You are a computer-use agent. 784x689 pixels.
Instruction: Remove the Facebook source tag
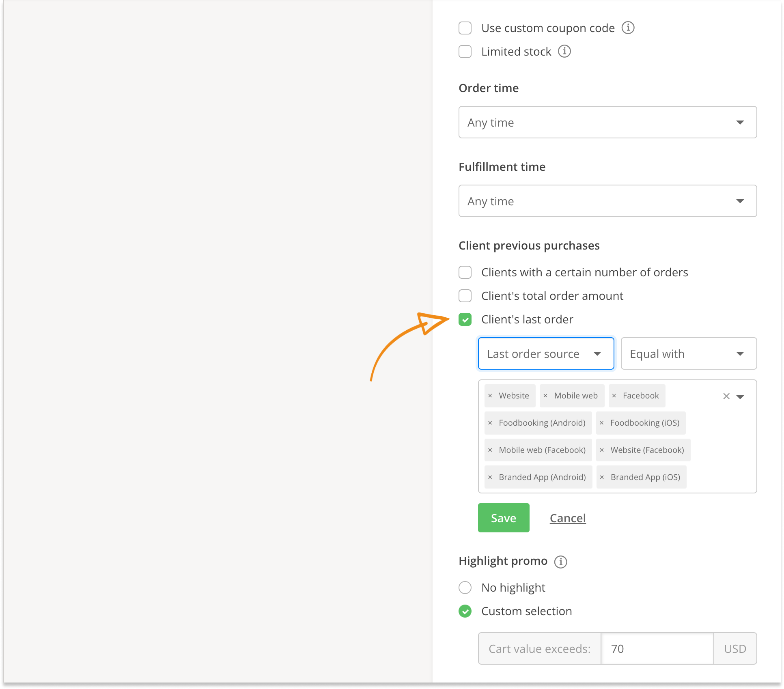point(614,396)
